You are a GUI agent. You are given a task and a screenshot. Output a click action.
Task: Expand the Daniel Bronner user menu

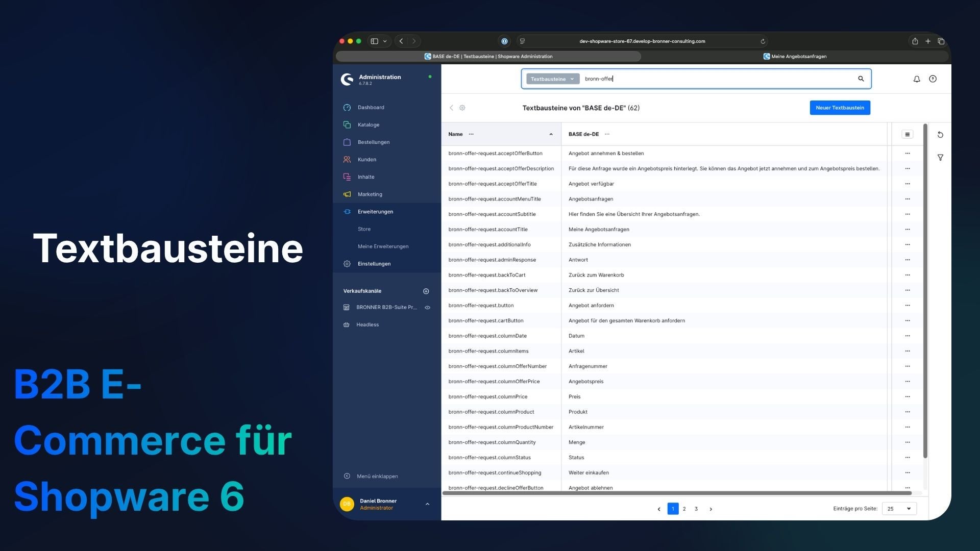427,504
